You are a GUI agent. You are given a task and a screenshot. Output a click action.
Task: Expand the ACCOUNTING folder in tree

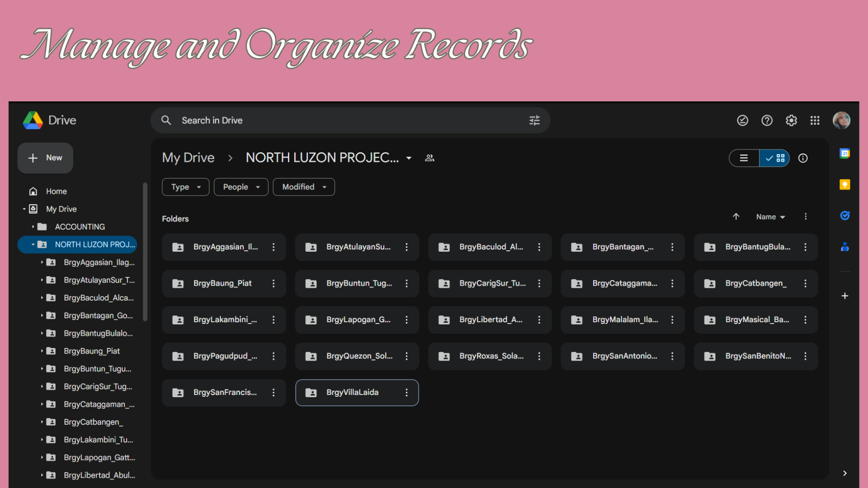click(33, 227)
